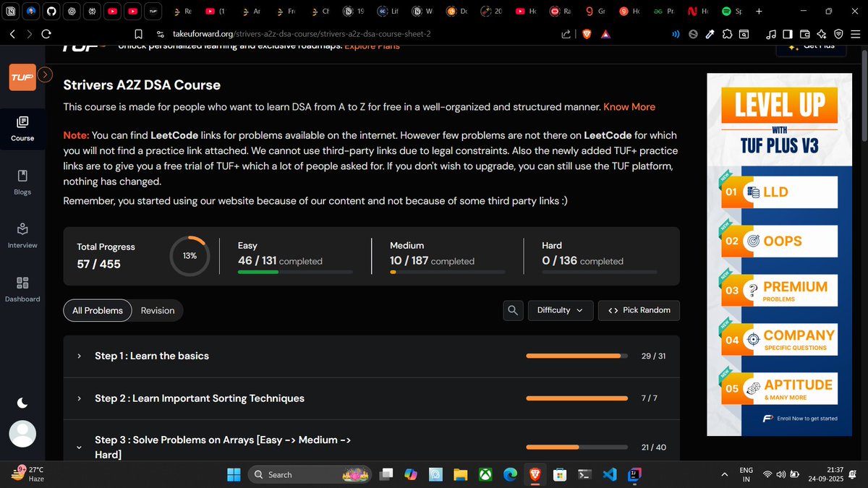Image resolution: width=868 pixels, height=488 pixels.
Task: Open the music note playlist icon
Action: [x=771, y=34]
